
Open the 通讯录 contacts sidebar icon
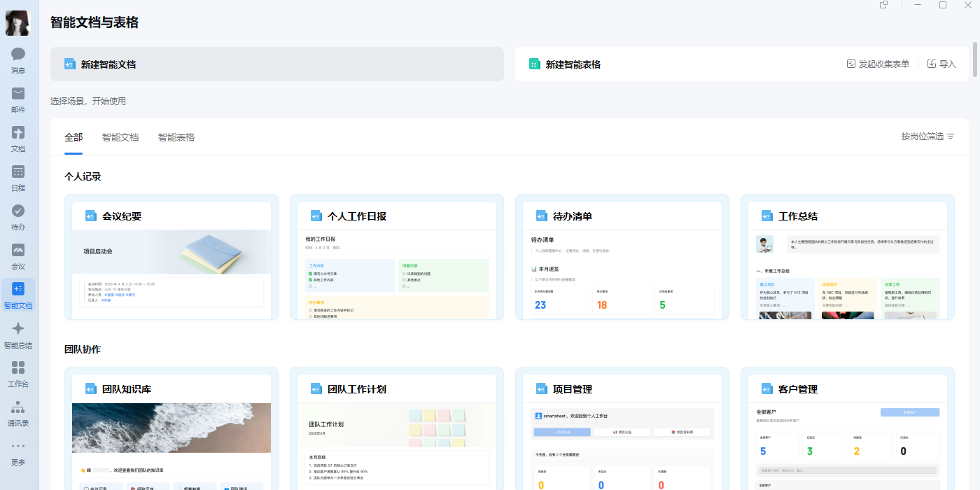[18, 414]
